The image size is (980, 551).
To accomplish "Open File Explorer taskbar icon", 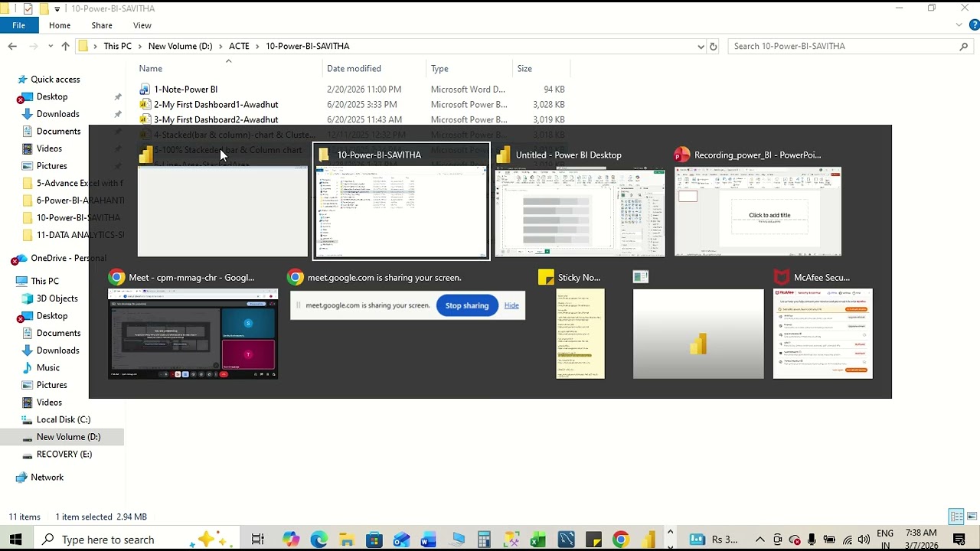I will tap(347, 540).
